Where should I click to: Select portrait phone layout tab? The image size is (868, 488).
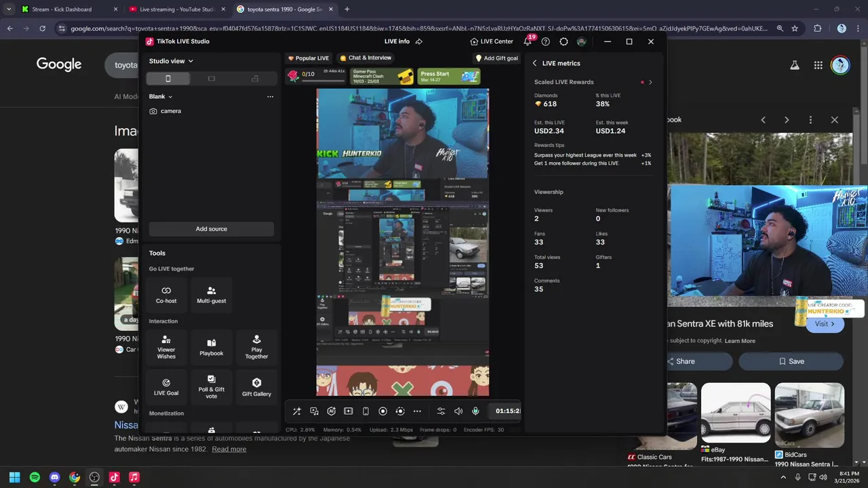point(168,79)
